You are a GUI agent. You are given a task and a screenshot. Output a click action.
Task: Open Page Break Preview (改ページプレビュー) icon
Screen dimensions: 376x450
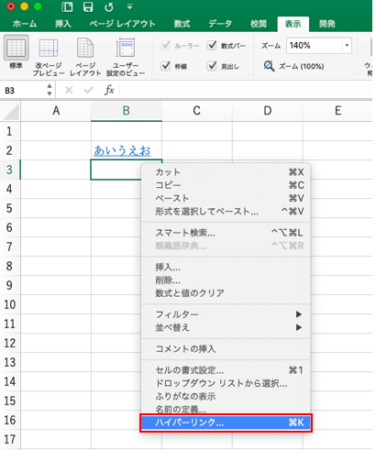[x=48, y=48]
